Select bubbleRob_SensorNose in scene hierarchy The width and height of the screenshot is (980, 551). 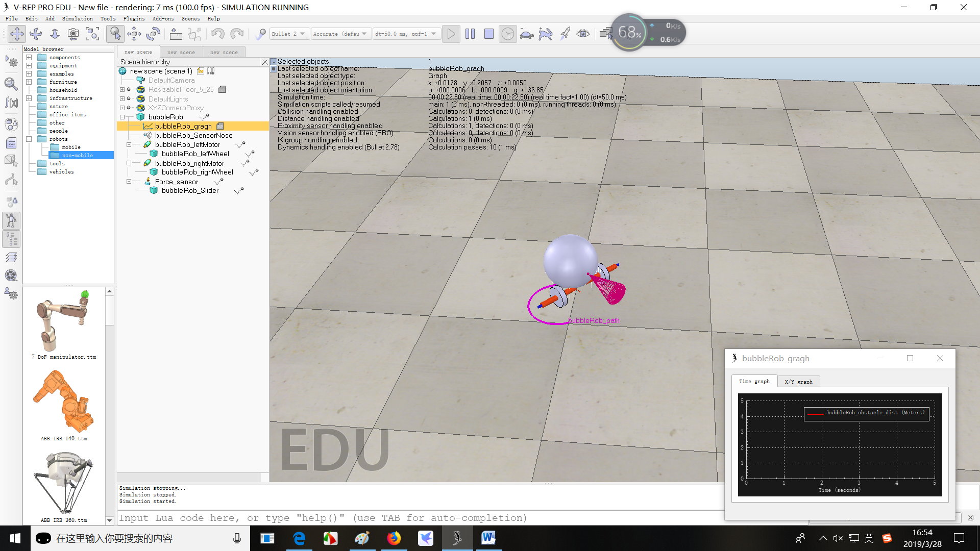[193, 135]
